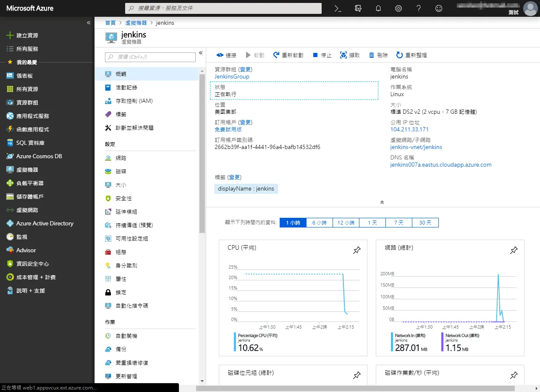540x392 pixels.
Task: Open 活動記錄 in the resource menu
Action: click(x=126, y=88)
